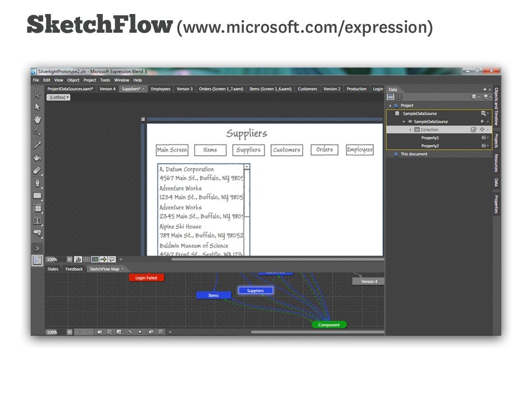Switch to ProjectDataSources.xaml tab
This screenshot has width=532, height=399.
[x=70, y=89]
